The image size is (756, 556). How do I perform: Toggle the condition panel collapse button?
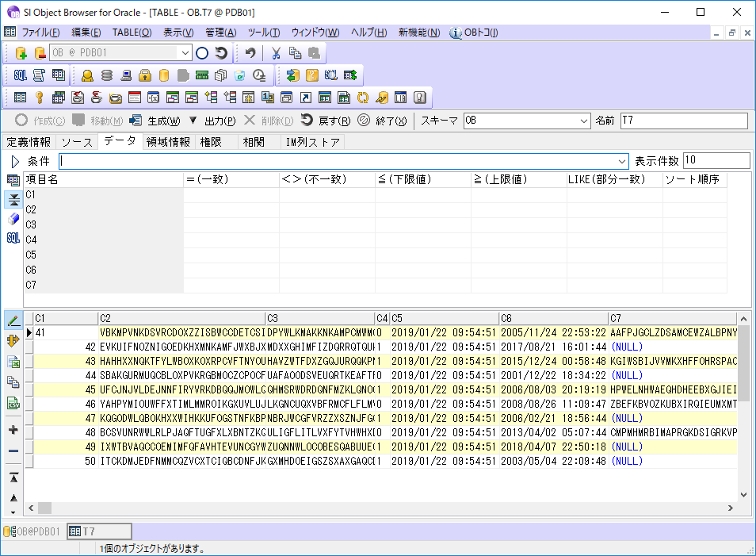13,200
